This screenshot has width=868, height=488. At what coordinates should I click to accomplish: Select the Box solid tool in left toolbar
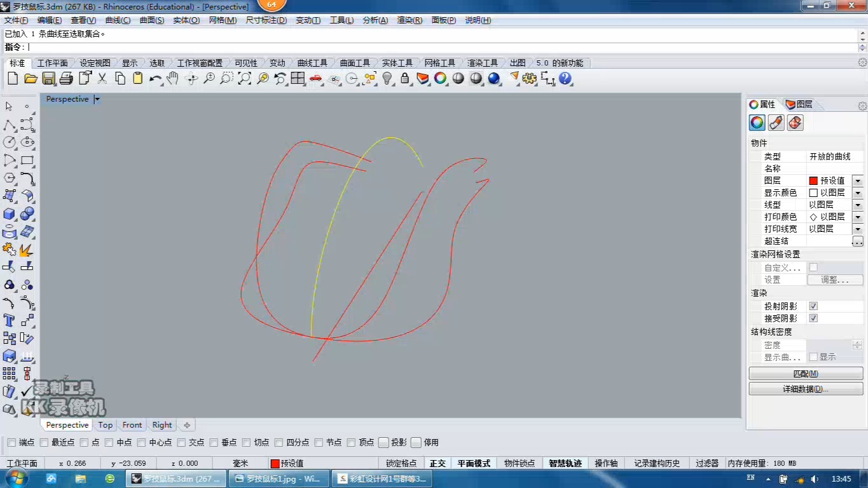(x=10, y=213)
